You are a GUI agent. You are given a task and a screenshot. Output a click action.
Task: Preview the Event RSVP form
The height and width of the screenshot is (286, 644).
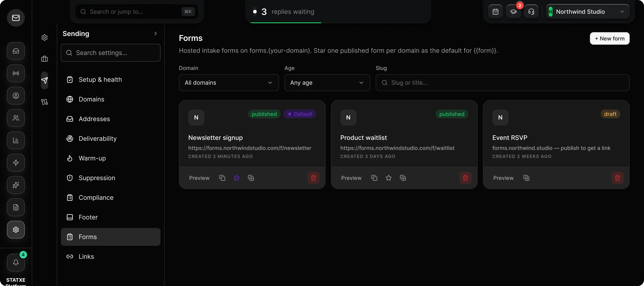coord(503,178)
